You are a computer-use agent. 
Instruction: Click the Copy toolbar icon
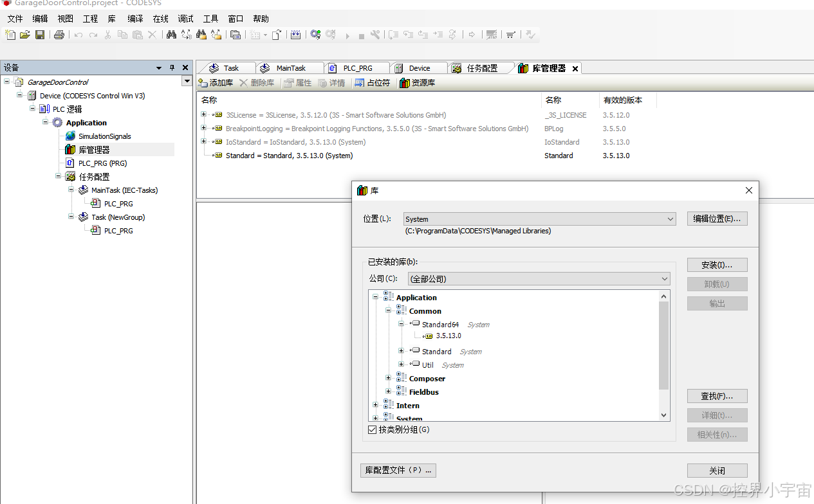click(x=123, y=35)
